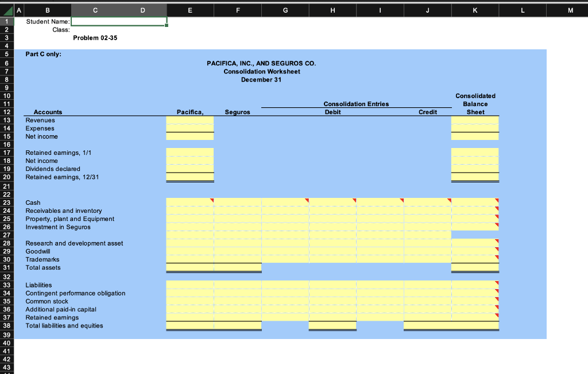The image size is (588, 374).
Task: Click 'Contingent performance obligation' label
Action: point(75,294)
